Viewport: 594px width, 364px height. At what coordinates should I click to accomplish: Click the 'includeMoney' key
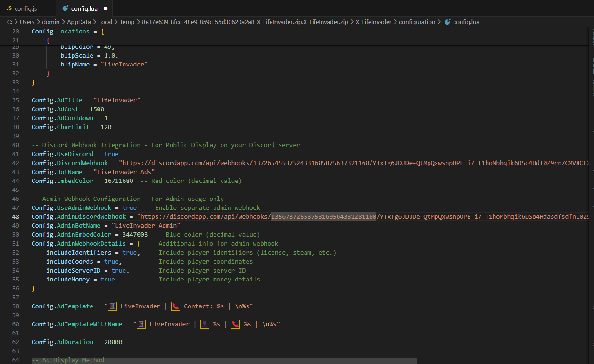[x=68, y=280]
